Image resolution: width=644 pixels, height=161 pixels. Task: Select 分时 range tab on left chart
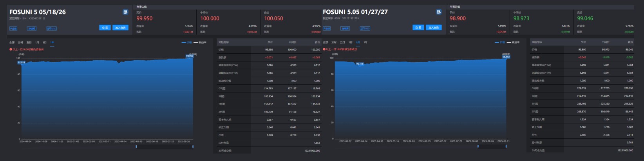click(x=20, y=42)
